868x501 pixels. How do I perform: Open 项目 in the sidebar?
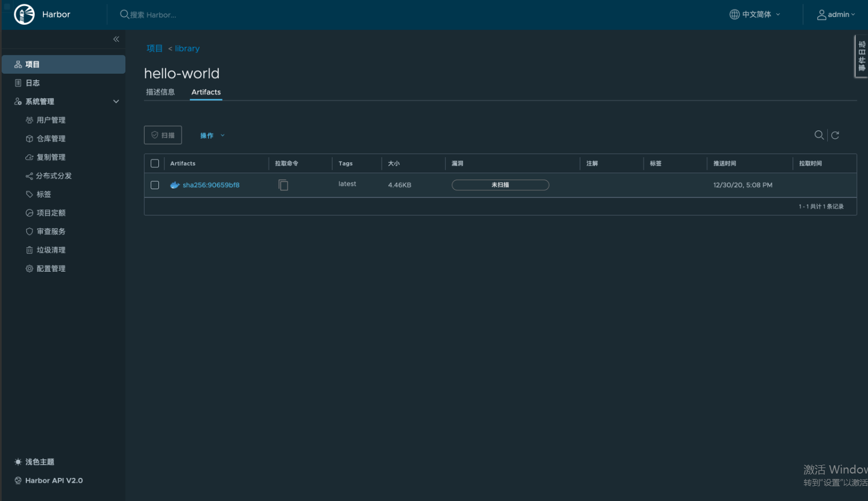click(64, 64)
